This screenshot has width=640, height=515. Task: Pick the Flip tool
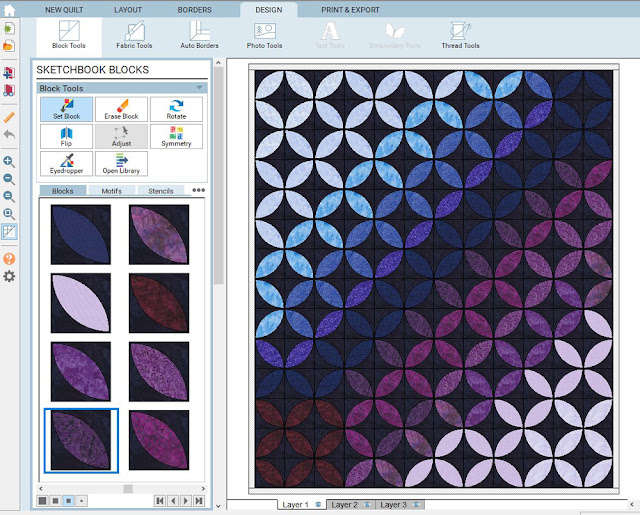[67, 137]
